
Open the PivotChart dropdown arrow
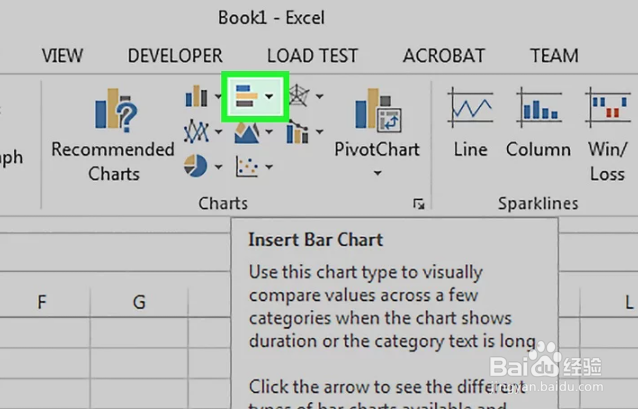[378, 173]
